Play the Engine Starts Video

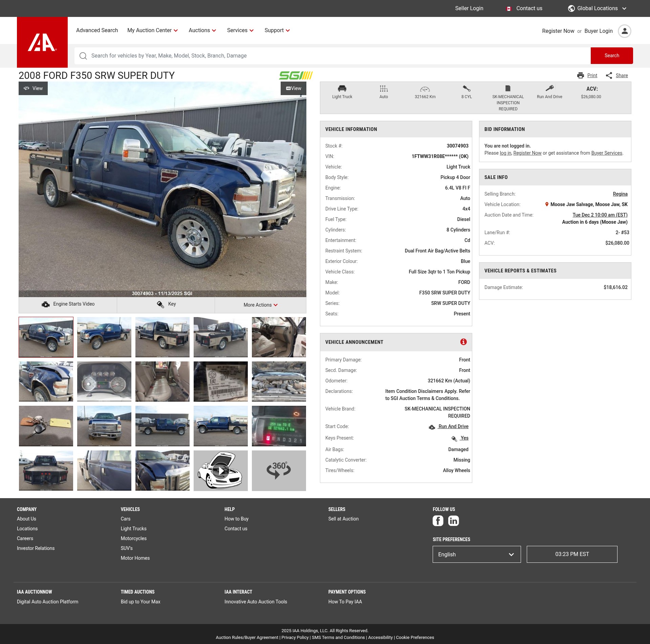(68, 304)
